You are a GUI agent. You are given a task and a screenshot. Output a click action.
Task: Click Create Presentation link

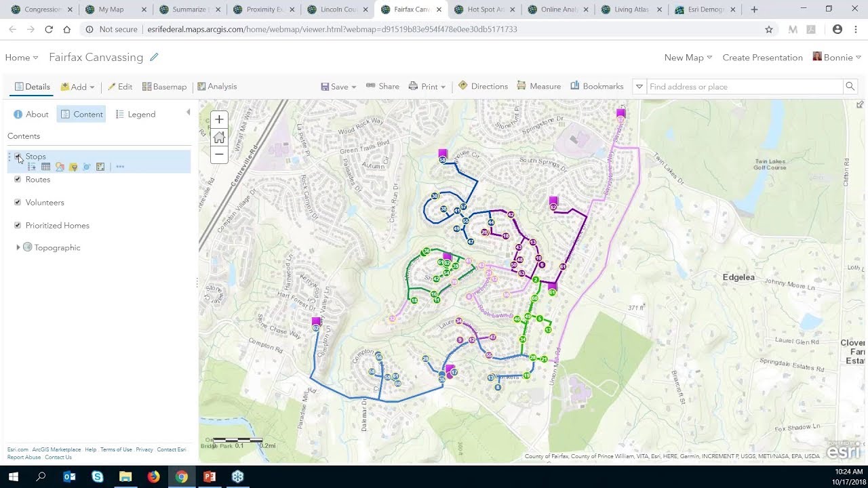762,58
